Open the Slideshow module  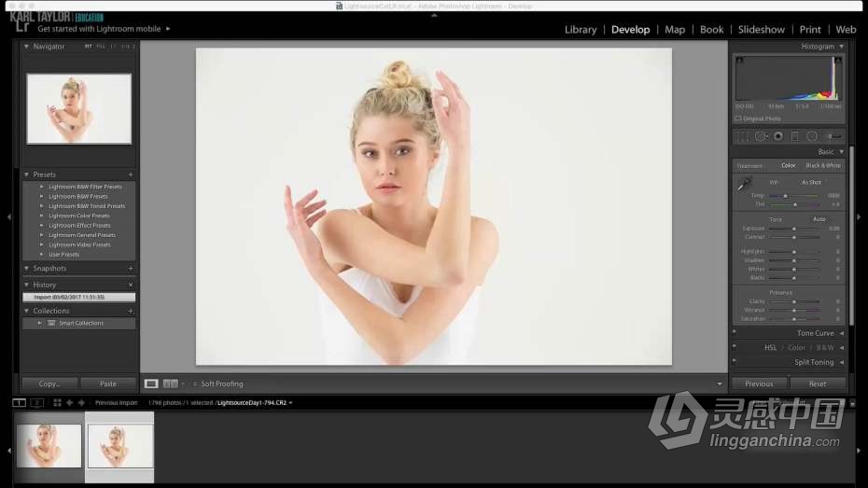(761, 29)
